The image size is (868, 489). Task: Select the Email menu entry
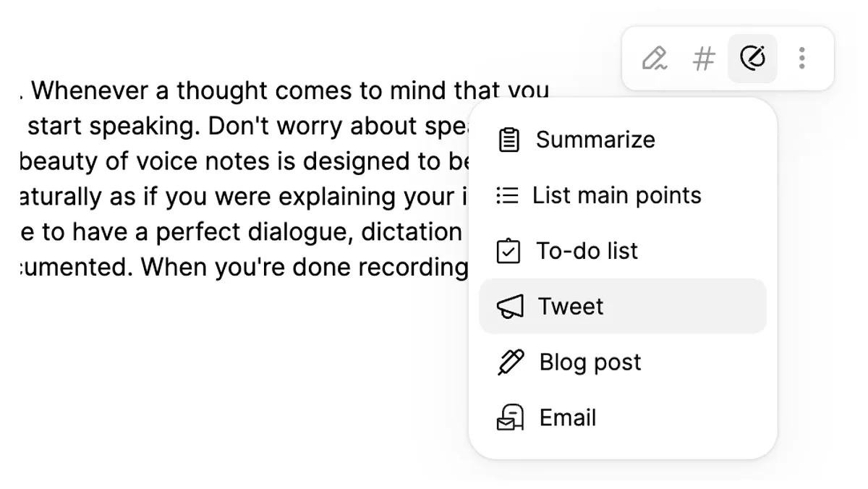tap(568, 417)
